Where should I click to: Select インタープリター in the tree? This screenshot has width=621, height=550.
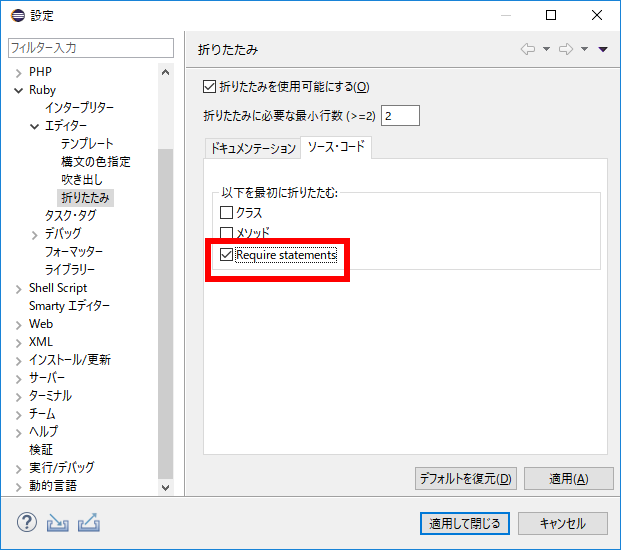(x=79, y=107)
